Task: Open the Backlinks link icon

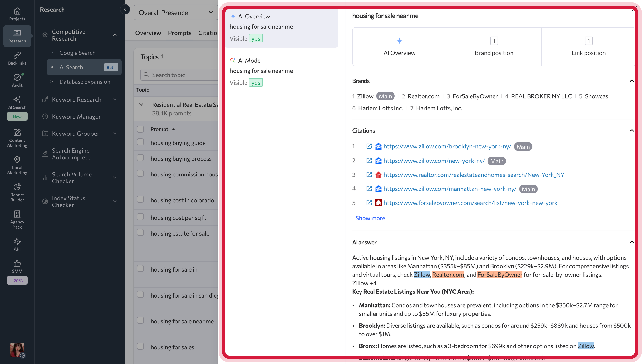Action: [17, 55]
